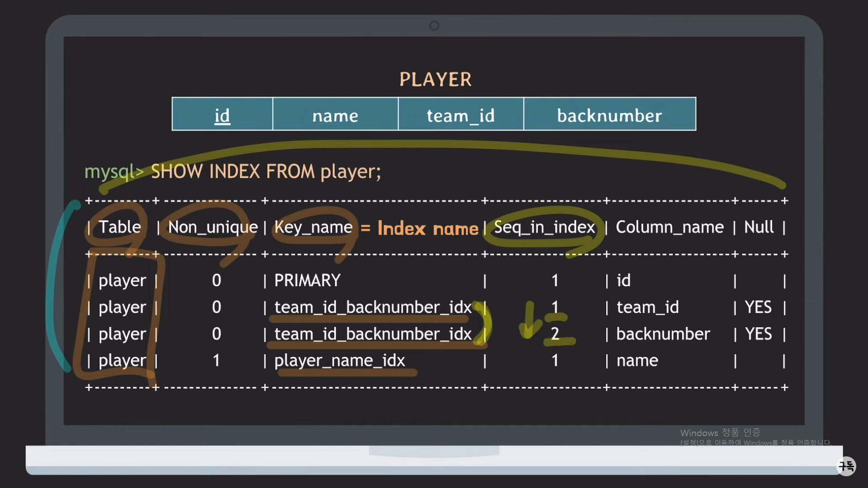Click the green mysql> prompt

point(113,172)
